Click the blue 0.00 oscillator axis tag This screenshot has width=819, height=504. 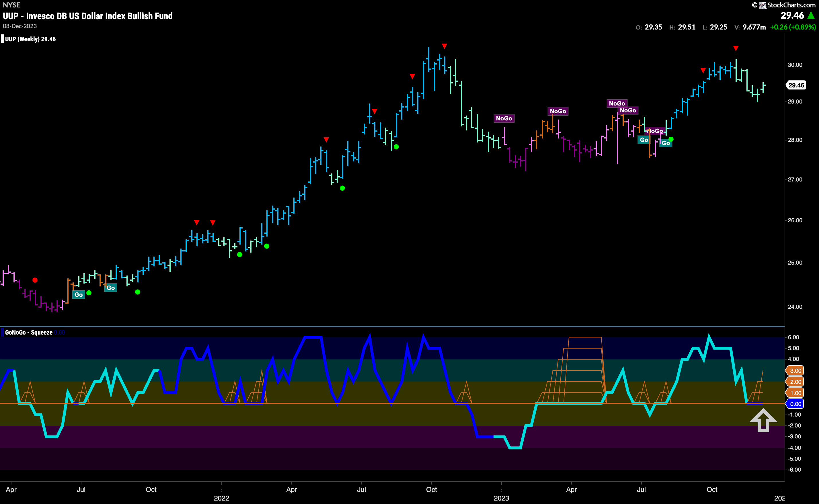pos(795,404)
